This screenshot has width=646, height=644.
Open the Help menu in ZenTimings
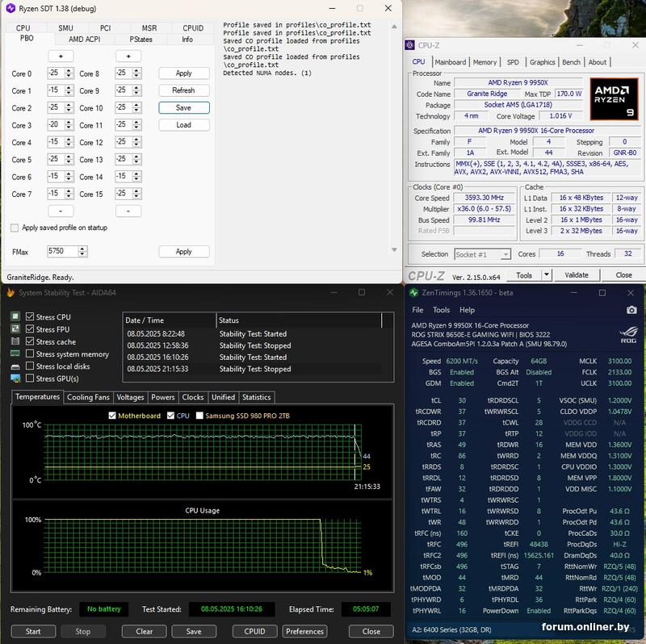pyautogui.click(x=467, y=310)
